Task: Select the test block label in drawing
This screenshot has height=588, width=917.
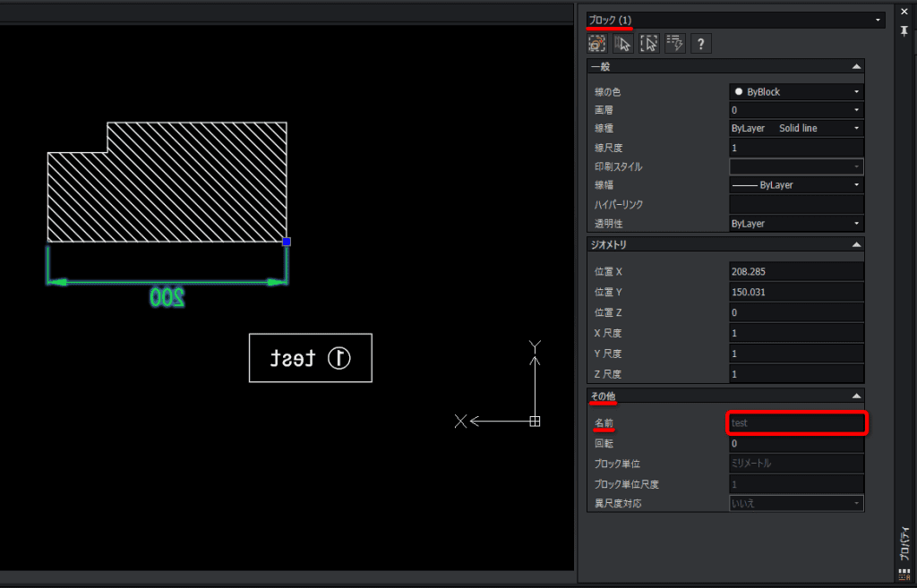Action: click(311, 358)
